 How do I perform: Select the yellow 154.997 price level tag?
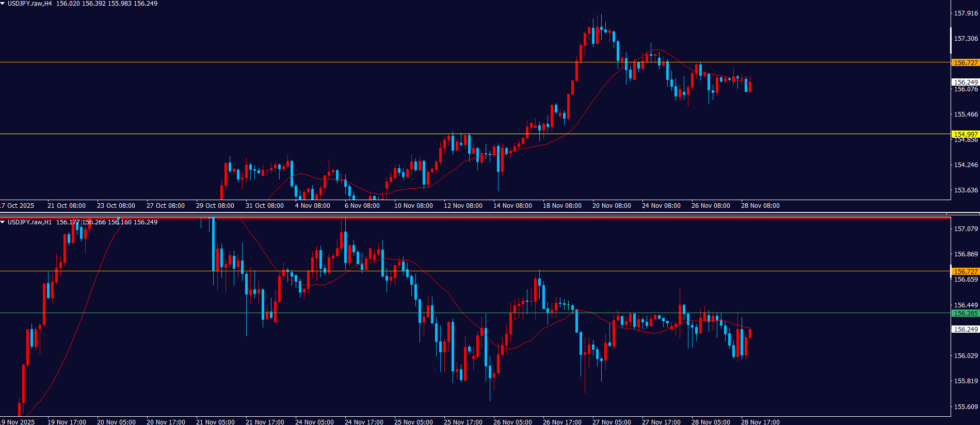pos(965,134)
